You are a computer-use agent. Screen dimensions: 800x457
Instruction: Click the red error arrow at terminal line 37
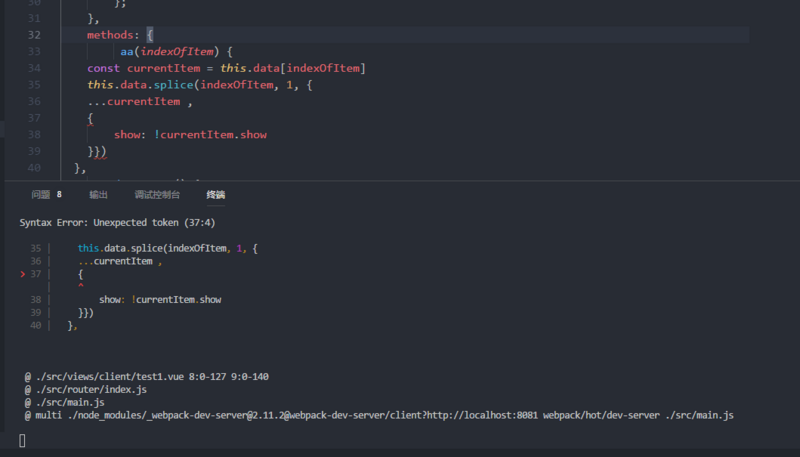pyautogui.click(x=23, y=273)
